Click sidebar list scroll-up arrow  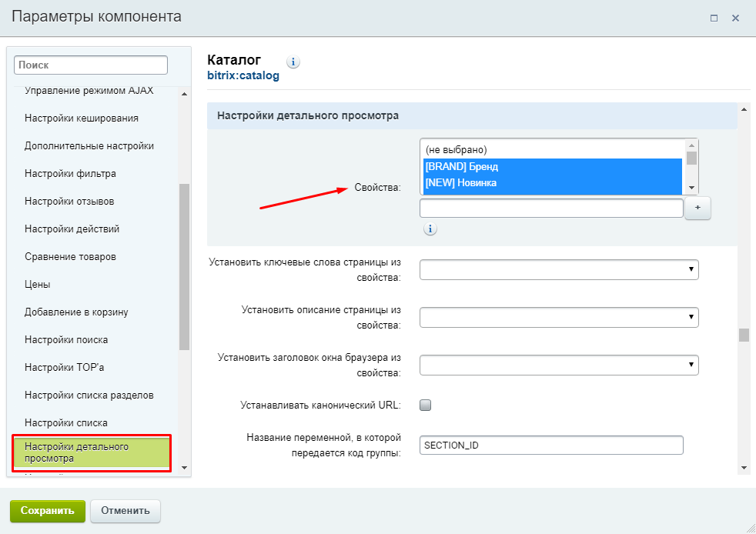pos(184,94)
